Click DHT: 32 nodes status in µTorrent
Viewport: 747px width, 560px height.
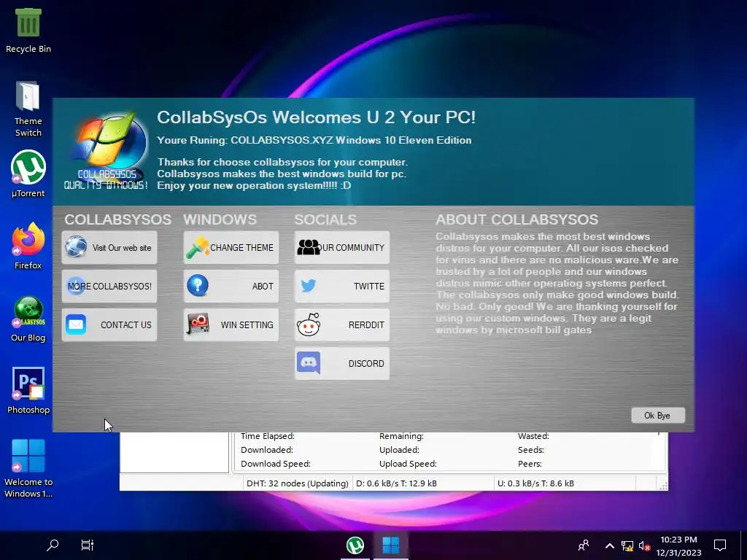298,483
